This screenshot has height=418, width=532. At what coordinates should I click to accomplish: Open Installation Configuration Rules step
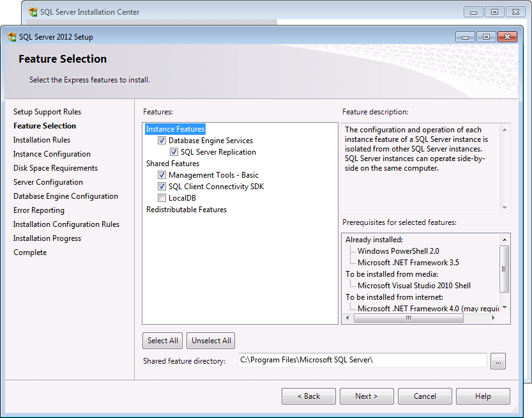point(66,224)
